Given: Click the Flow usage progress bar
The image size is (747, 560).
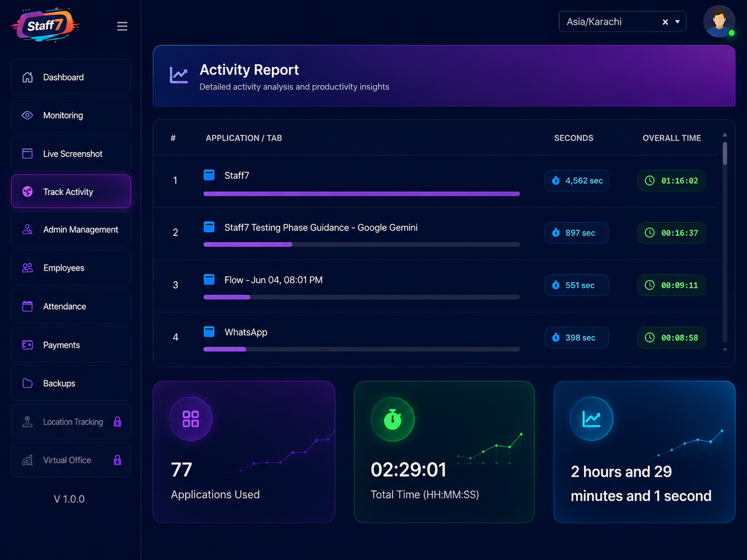Looking at the screenshot, I should coord(362,297).
